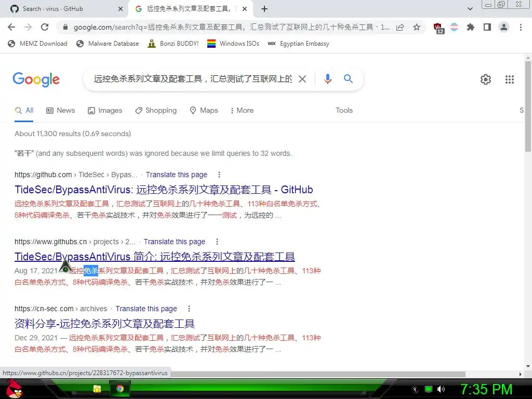Viewport: 532px width, 399px height.
Task: Open the 资料分享 cn-sec result title
Action: [104, 324]
